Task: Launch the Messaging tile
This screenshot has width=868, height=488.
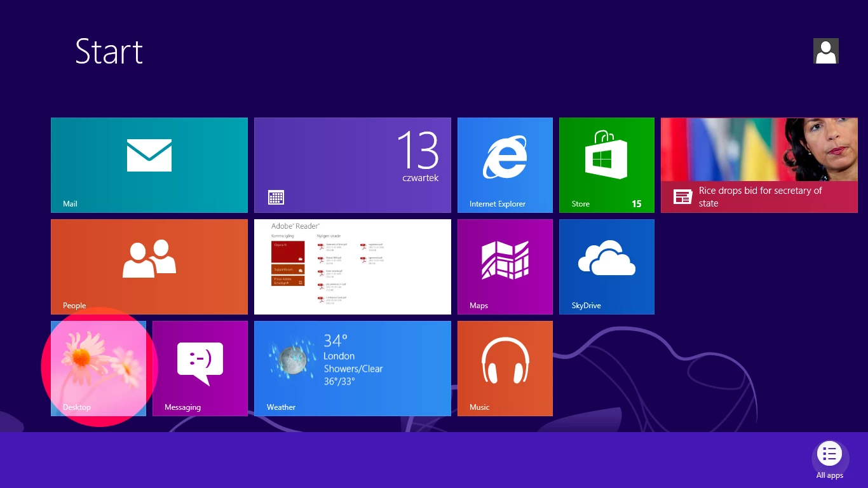Action: pos(200,369)
